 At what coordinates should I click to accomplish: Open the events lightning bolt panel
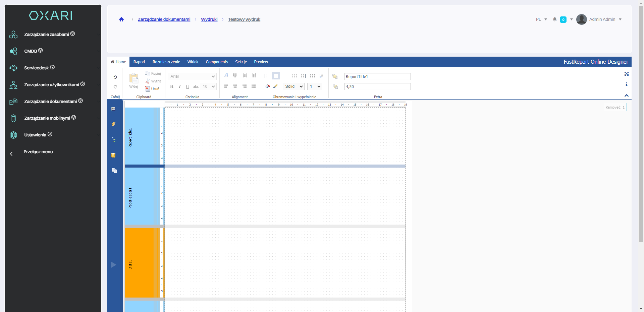pos(114,124)
